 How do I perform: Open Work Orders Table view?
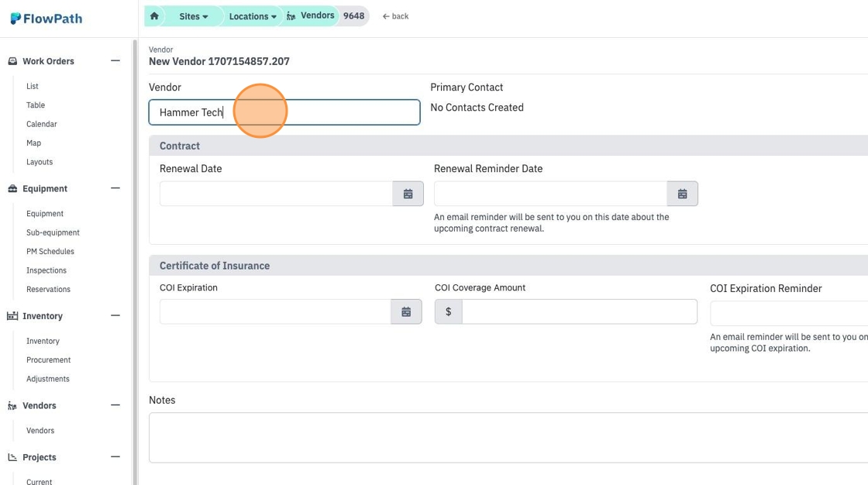(36, 105)
